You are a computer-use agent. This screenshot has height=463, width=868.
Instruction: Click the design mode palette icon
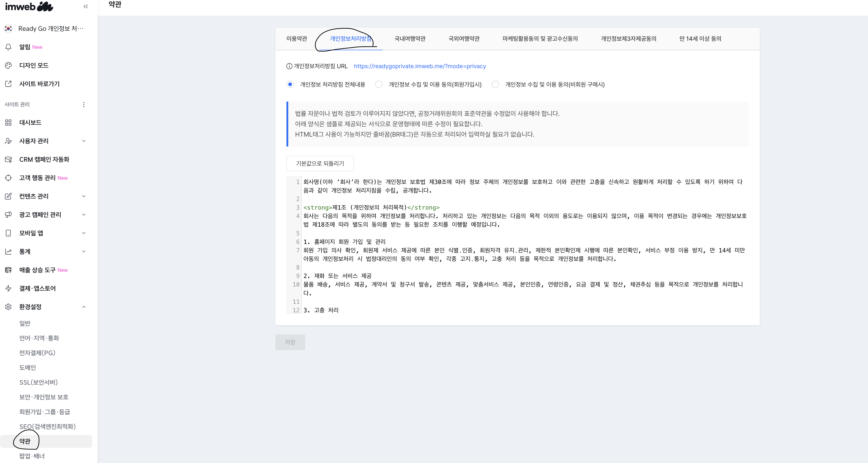[x=9, y=65]
